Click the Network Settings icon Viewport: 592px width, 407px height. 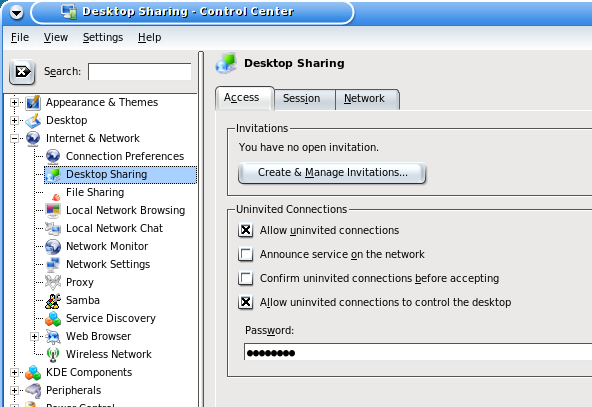(x=53, y=264)
